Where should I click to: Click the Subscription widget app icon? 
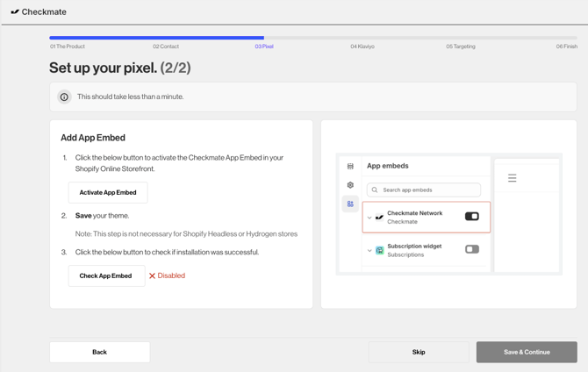pyautogui.click(x=379, y=250)
